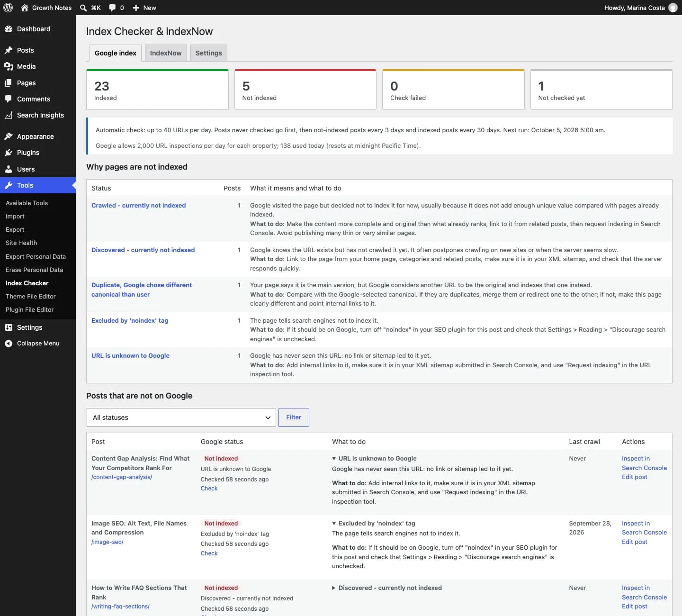This screenshot has height=616, width=682.
Task: Click Check link for Image SEO post
Action: [209, 553]
